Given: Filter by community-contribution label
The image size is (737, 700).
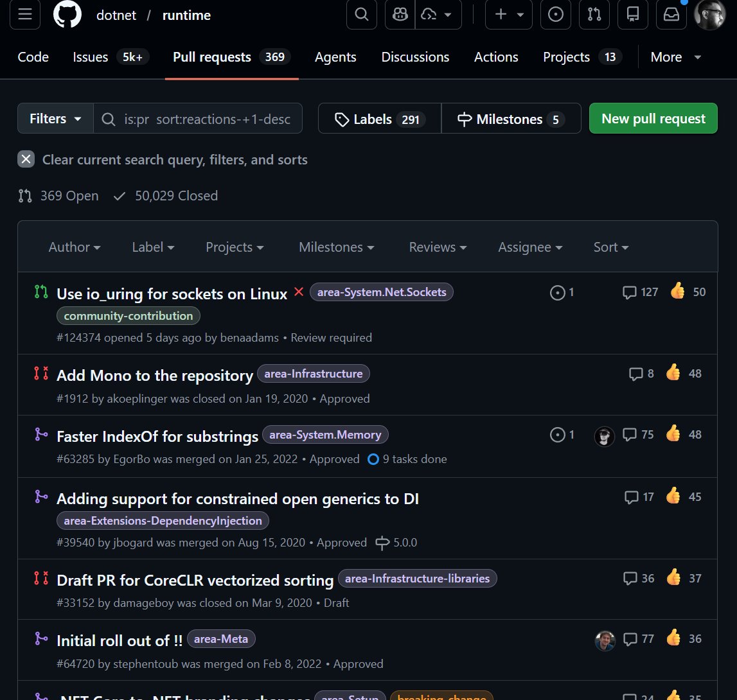Looking at the screenshot, I should coord(129,316).
